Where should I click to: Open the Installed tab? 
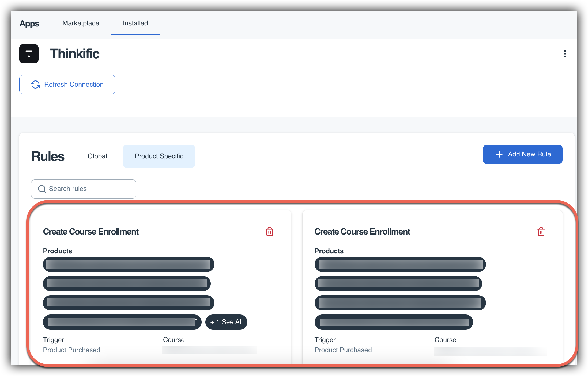click(135, 23)
